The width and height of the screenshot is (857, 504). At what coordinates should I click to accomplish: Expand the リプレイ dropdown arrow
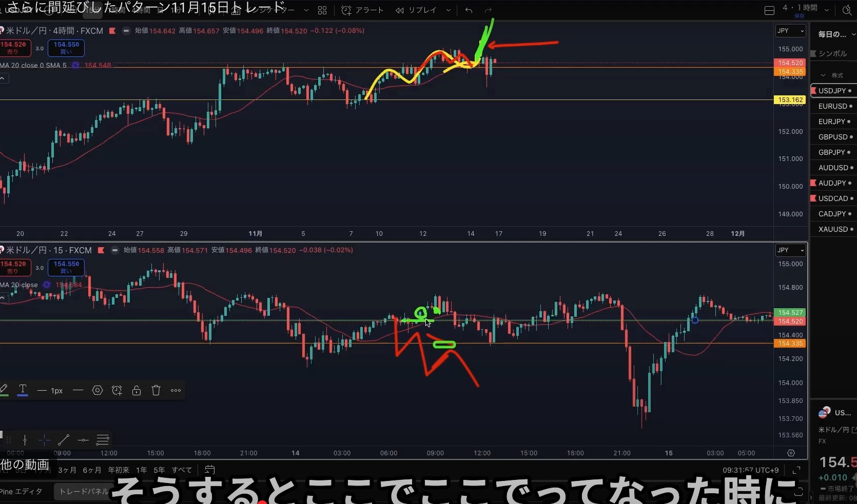[449, 10]
